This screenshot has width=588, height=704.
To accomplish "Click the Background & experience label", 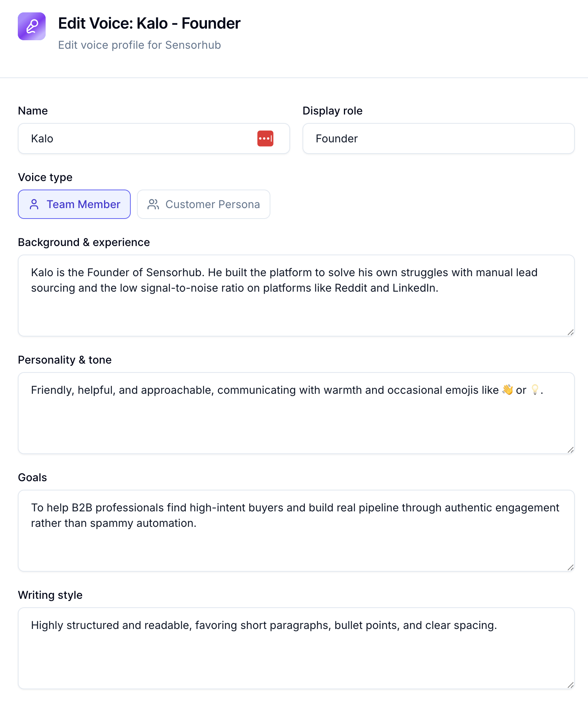I will coord(84,242).
